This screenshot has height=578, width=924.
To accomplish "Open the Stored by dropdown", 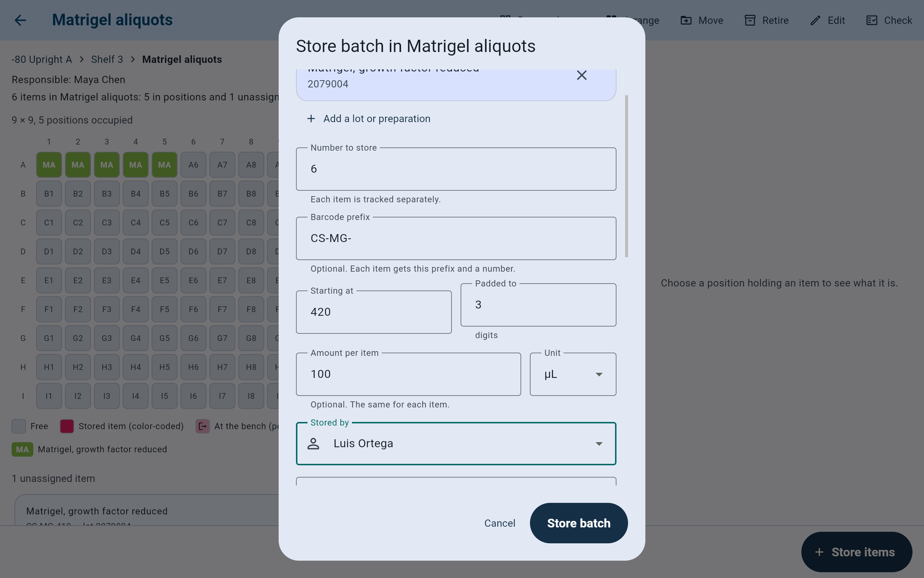I will click(x=456, y=444).
